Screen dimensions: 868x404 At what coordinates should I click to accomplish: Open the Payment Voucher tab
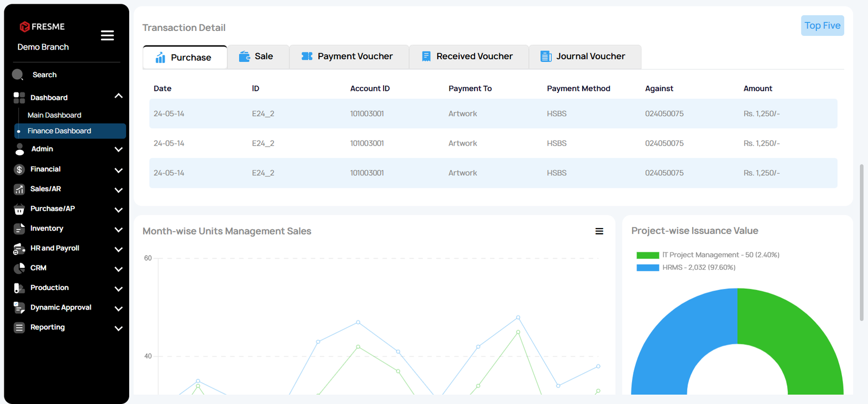tap(348, 56)
